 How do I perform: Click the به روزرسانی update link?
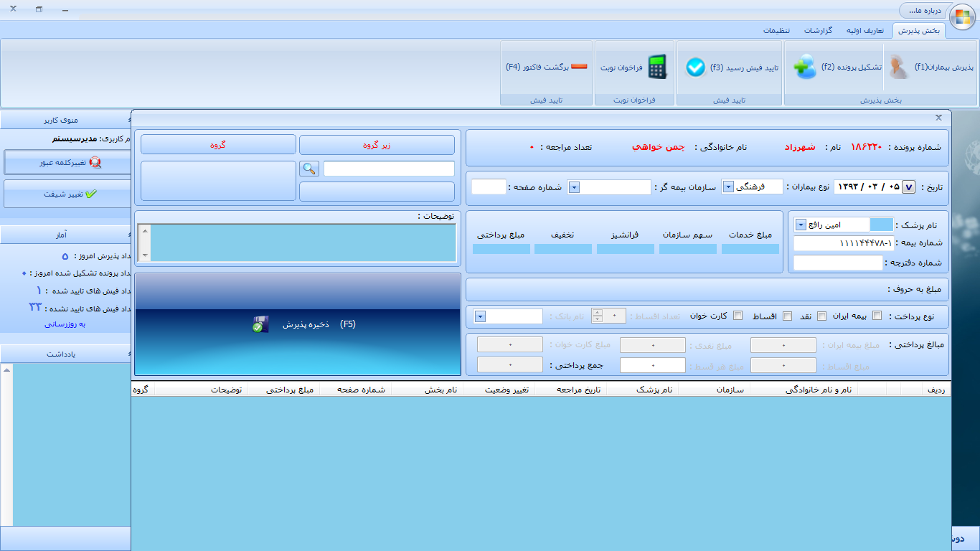65,324
